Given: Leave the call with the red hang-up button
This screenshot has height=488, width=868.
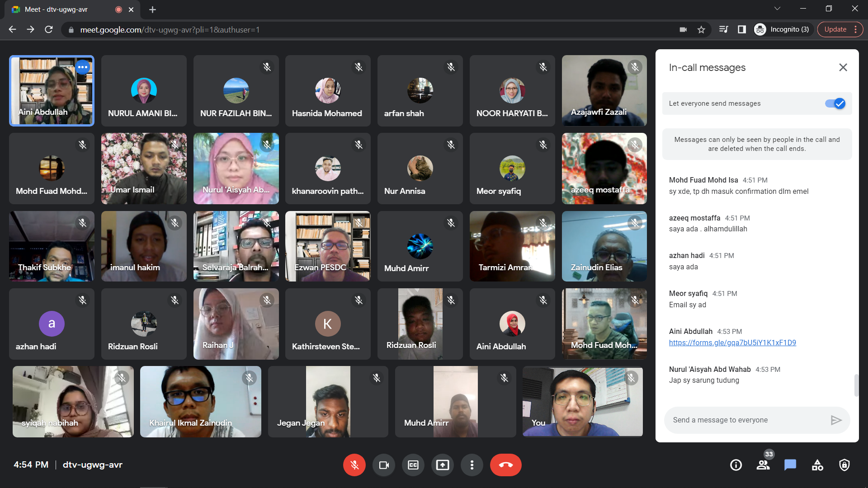Looking at the screenshot, I should pos(505,465).
